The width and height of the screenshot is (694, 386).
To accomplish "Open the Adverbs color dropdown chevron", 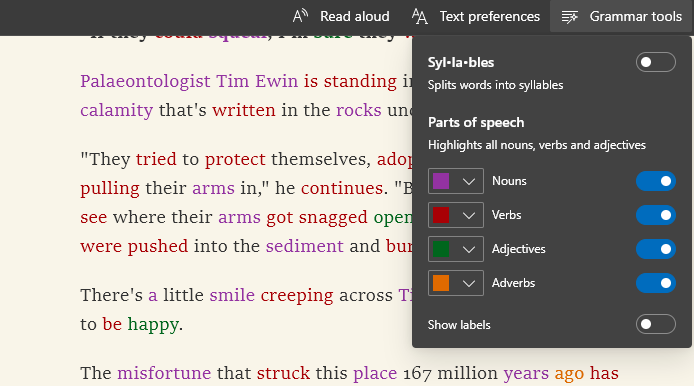I will 469,283.
